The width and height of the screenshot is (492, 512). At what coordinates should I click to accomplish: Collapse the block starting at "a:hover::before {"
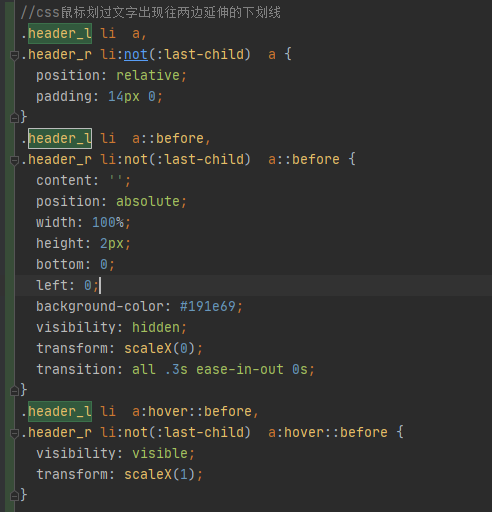[x=14, y=433]
